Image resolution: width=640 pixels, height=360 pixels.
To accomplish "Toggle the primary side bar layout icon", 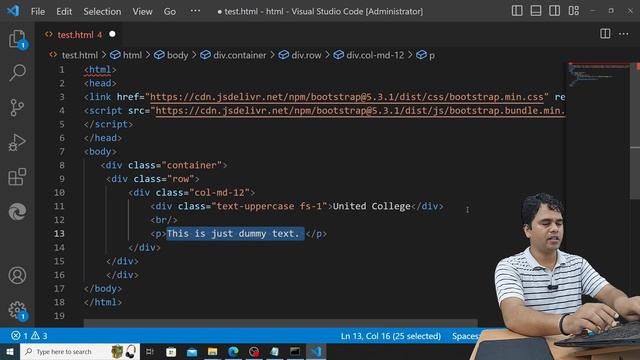I will 517,11.
